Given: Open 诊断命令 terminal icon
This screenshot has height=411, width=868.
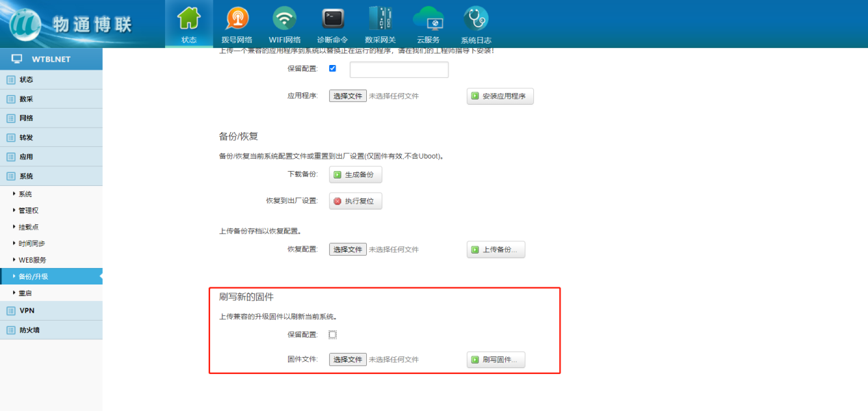Looking at the screenshot, I should pos(333,19).
